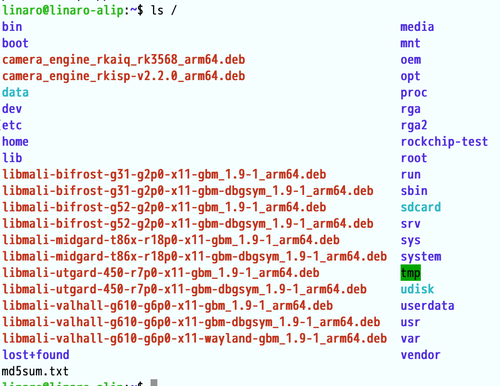This screenshot has height=386, width=500.
Task: Click libmali-utgard-450 gbm-dbgsym deb file
Action: click(x=184, y=289)
